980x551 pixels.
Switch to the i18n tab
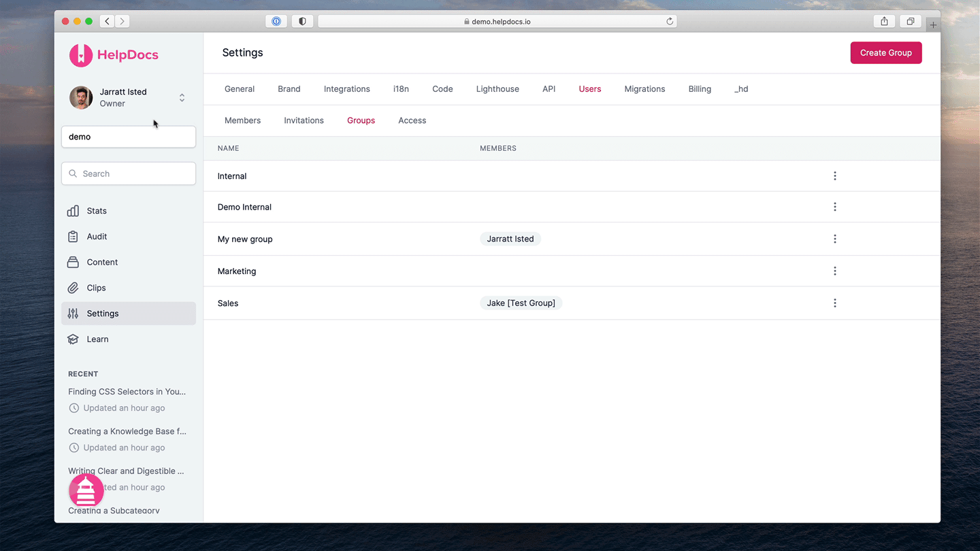pos(401,89)
